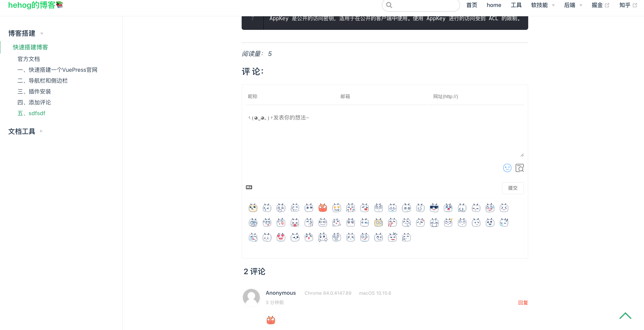Open the 工具 nav menu item
The height and width of the screenshot is (330, 644).
coord(516,5)
